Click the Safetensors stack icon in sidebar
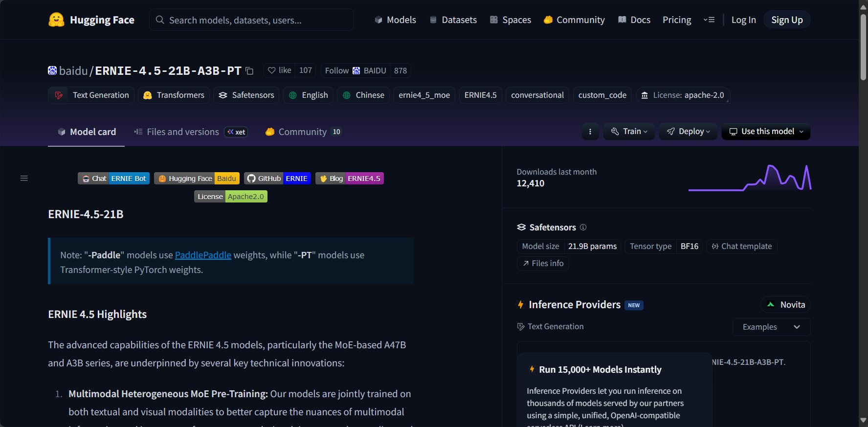 521,227
